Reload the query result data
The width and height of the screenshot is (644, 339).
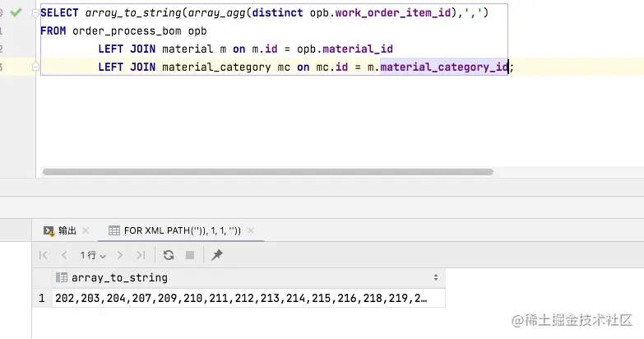coord(169,255)
